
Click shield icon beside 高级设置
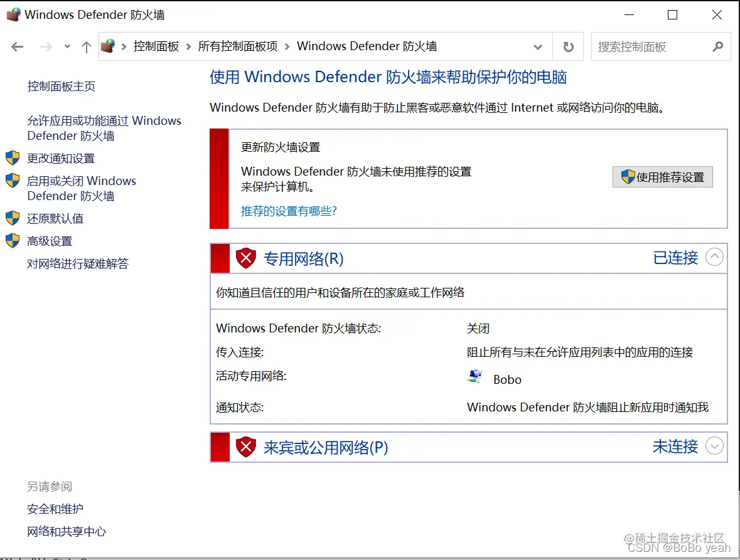coord(13,241)
